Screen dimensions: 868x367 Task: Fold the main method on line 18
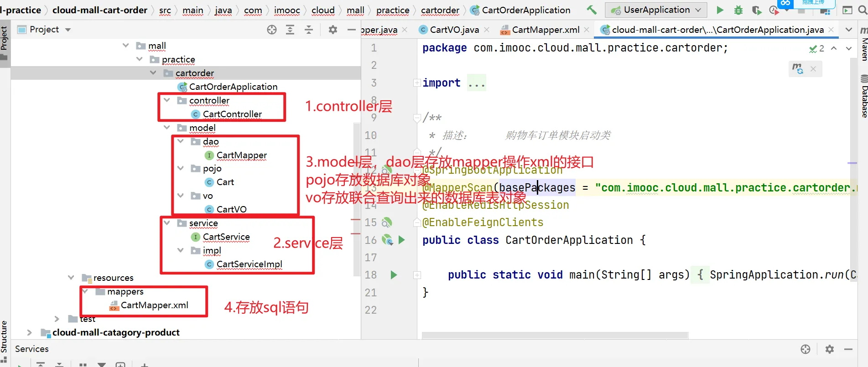(417, 275)
